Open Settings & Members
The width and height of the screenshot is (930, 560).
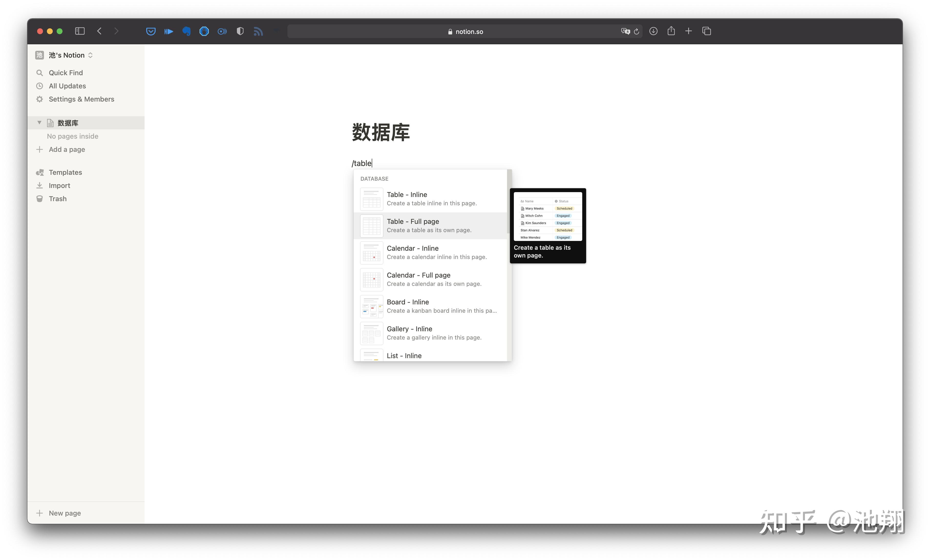(81, 99)
